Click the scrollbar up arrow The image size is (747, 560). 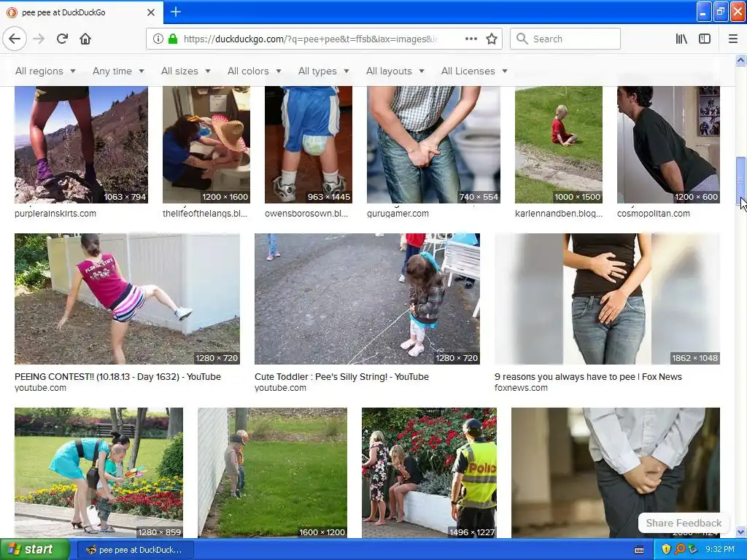point(740,60)
